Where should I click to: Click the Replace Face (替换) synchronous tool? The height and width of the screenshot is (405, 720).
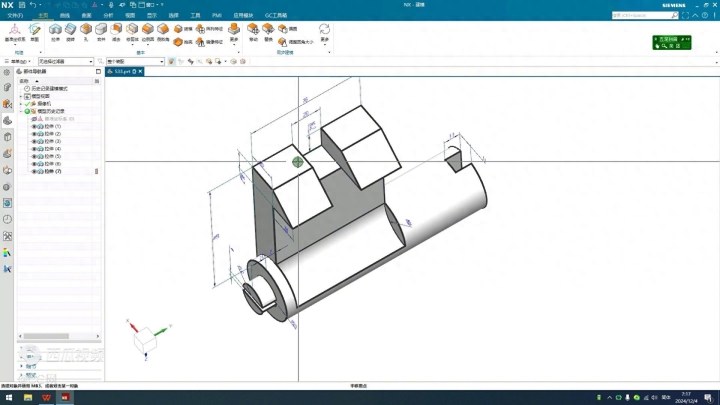tap(268, 33)
